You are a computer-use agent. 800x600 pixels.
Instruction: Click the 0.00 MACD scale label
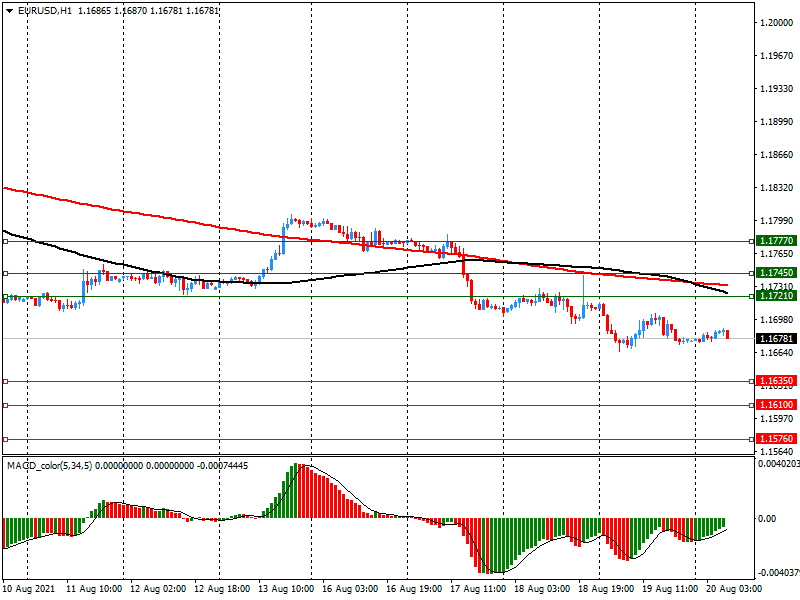point(767,519)
